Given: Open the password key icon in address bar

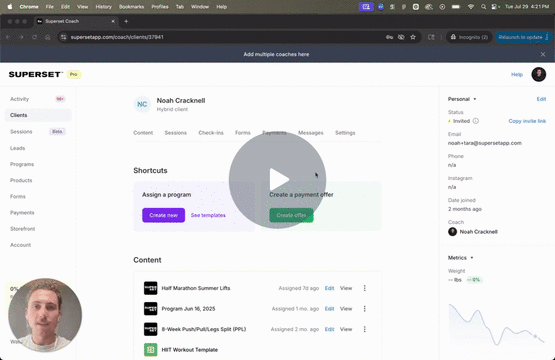Looking at the screenshot, I should click(389, 37).
